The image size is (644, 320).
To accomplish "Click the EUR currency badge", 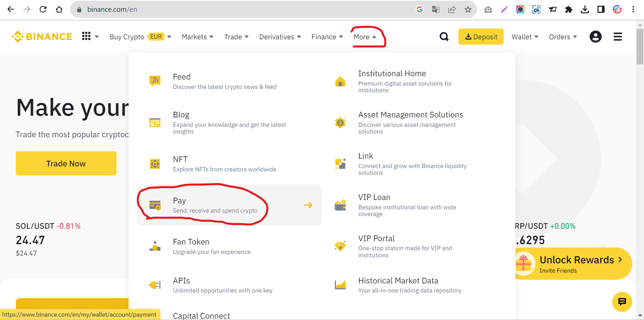I will (x=156, y=37).
